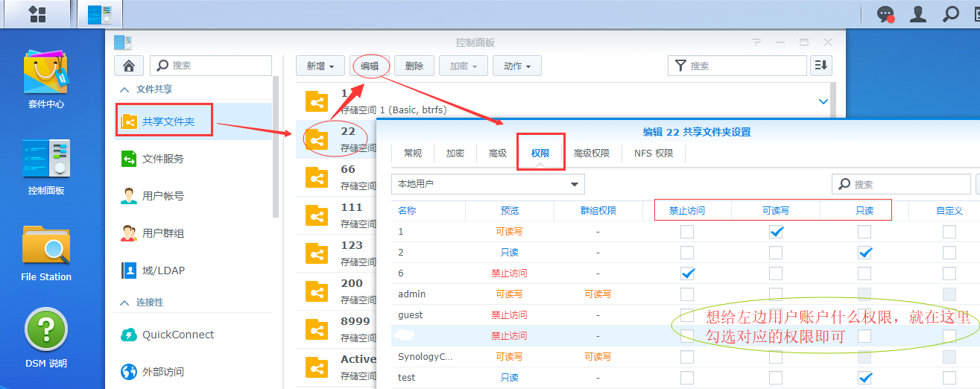Click the Control Panel home icon
Screen dimensions: 980x389
tap(128, 66)
